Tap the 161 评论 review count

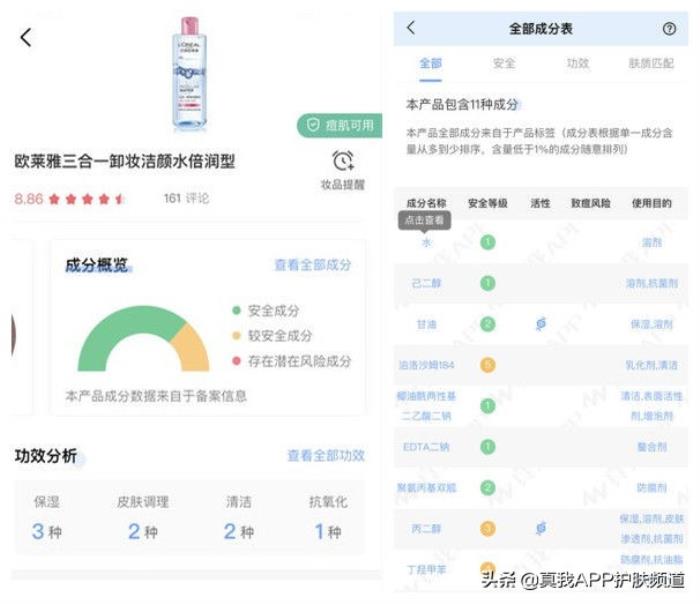[186, 198]
